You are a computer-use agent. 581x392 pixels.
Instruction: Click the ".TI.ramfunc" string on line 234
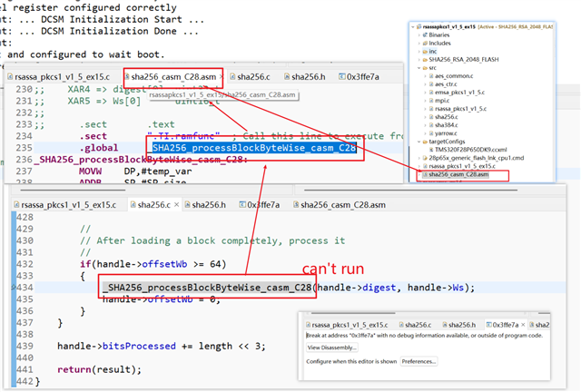(x=183, y=136)
